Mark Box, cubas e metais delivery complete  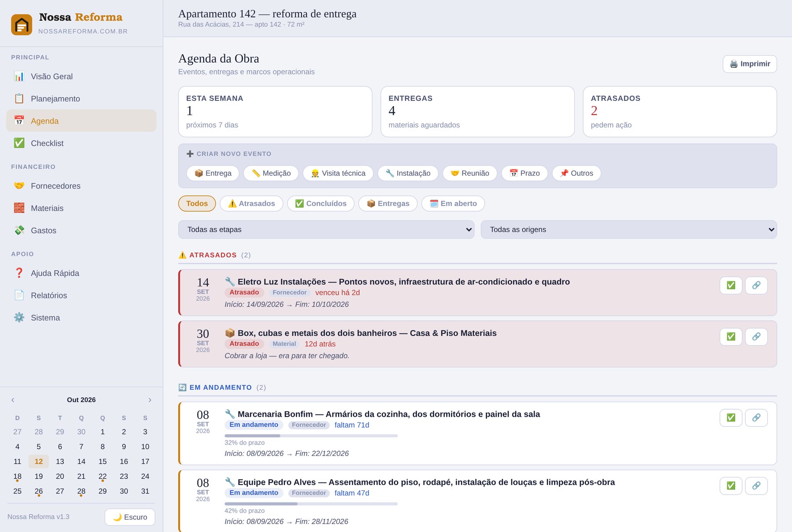(731, 337)
